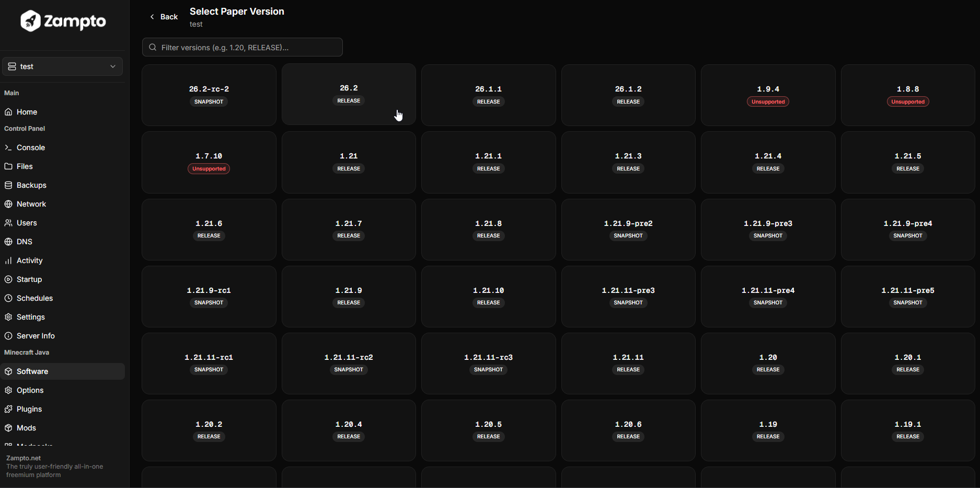Click the version label 1.21.10
980x488 pixels.
click(x=489, y=290)
